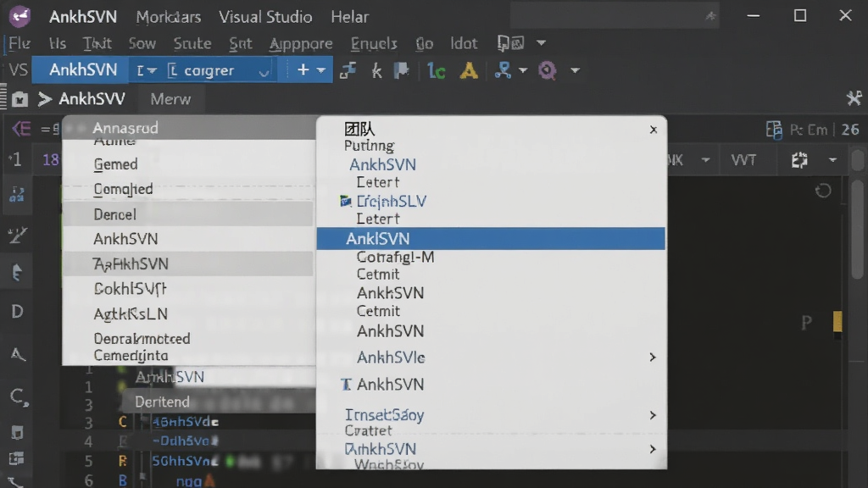
Task: Click the connect nodes toolbar icon
Action: [x=348, y=70]
